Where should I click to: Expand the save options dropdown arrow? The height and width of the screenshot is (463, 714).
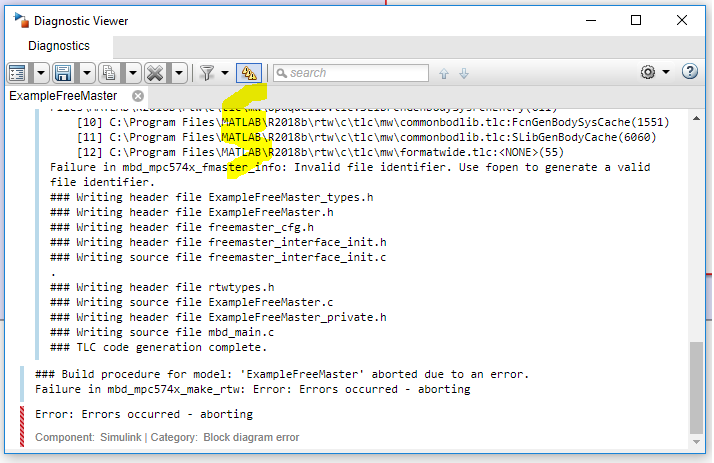tap(87, 73)
